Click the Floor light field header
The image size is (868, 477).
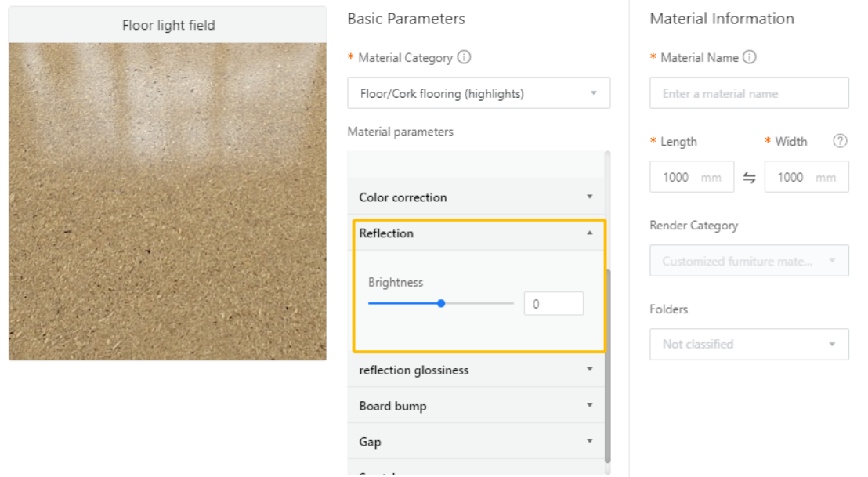[x=168, y=25]
